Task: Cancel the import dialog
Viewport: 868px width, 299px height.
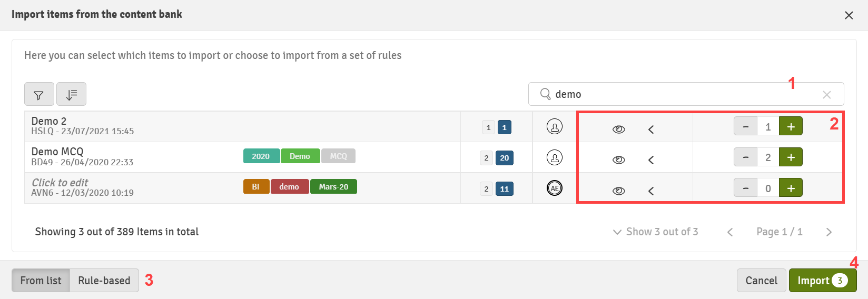Action: (x=762, y=281)
